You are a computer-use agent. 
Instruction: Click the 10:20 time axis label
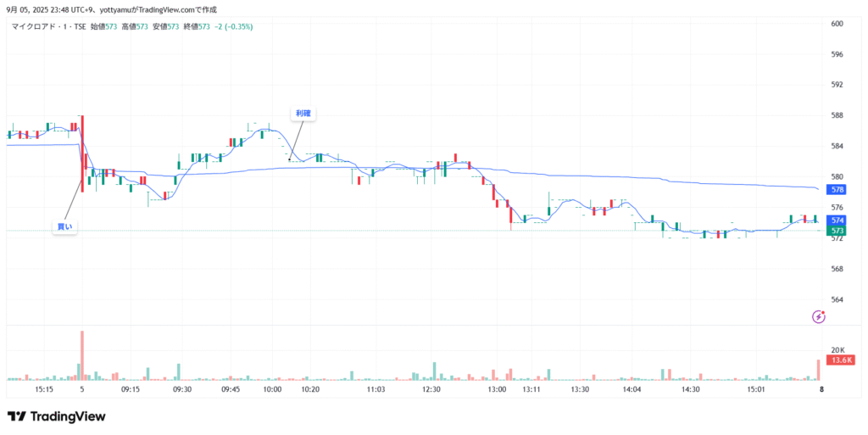pos(310,389)
